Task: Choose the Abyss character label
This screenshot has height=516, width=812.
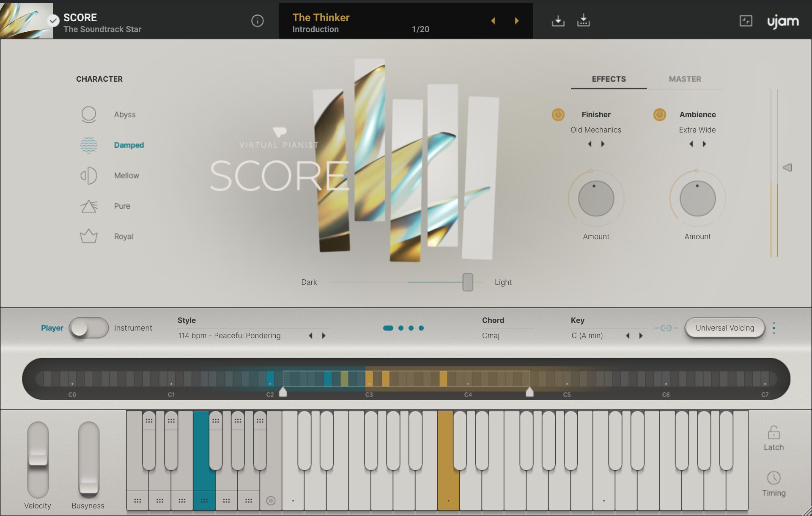Action: (125, 115)
